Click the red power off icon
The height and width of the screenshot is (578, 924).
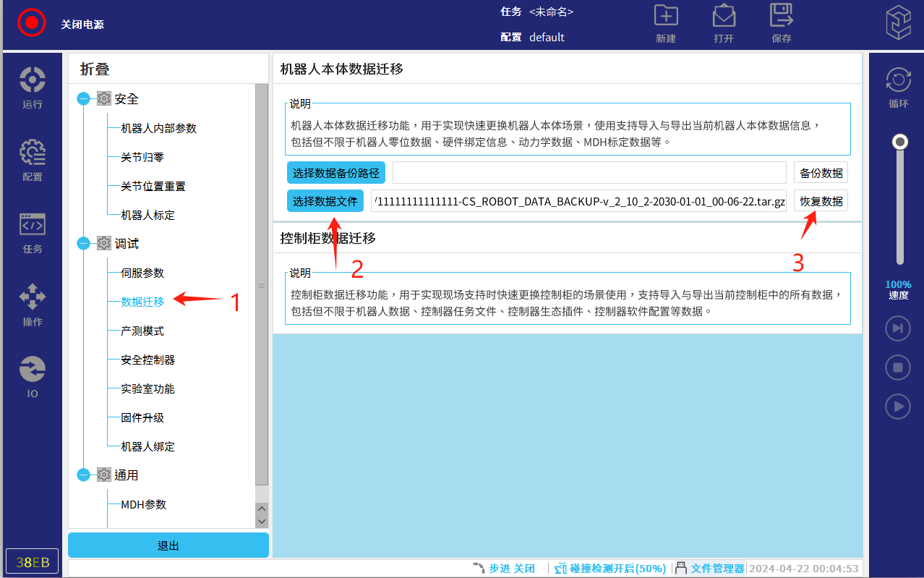pyautogui.click(x=31, y=23)
